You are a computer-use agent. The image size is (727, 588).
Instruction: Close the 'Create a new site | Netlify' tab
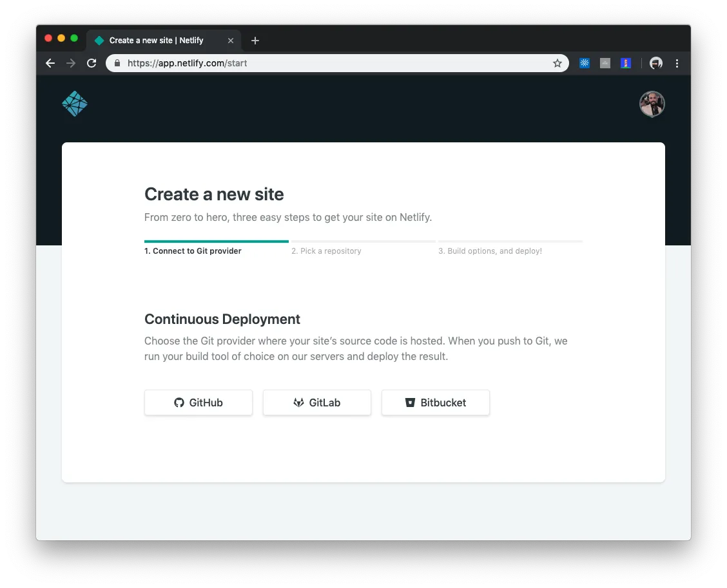click(231, 41)
